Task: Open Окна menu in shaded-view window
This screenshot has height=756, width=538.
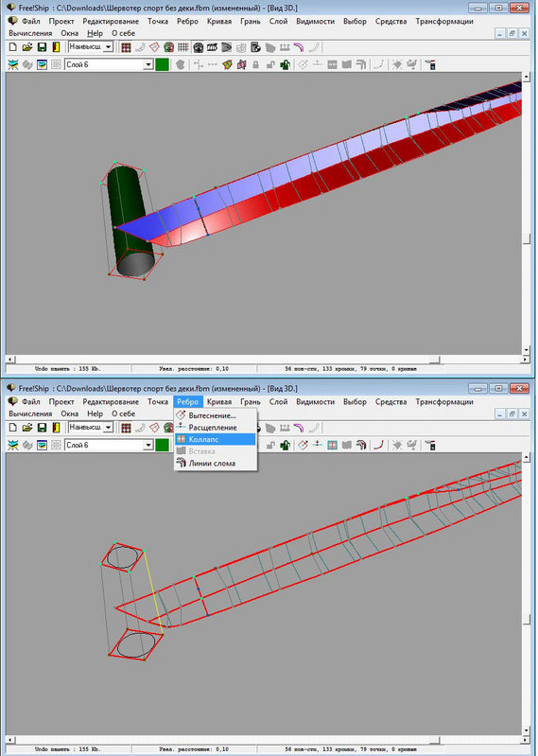Action: [x=69, y=33]
